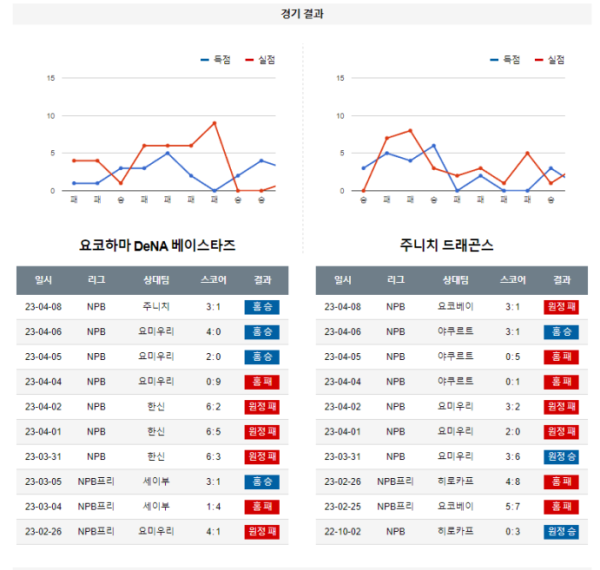This screenshot has height=570, width=600.
Task: Click the 결과 column header in the Chunichi table
Action: [x=562, y=280]
